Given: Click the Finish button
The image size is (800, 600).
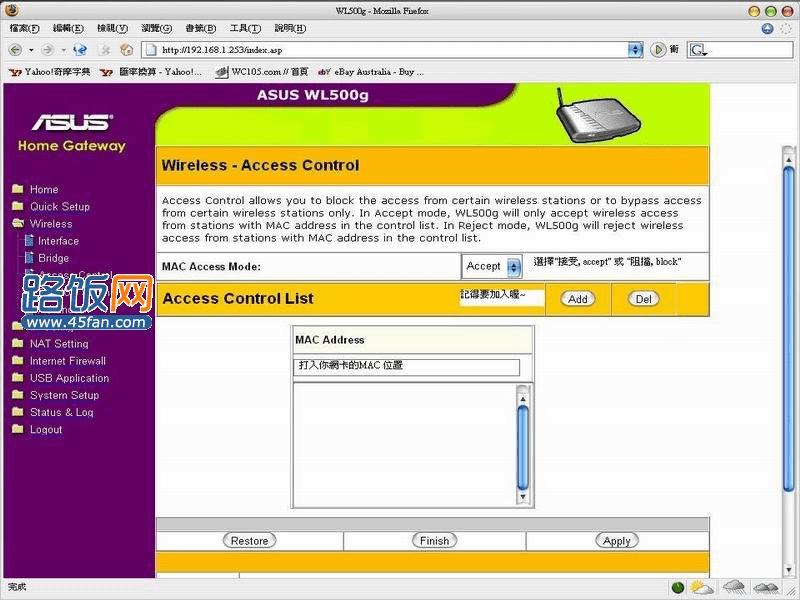Looking at the screenshot, I should [x=434, y=541].
